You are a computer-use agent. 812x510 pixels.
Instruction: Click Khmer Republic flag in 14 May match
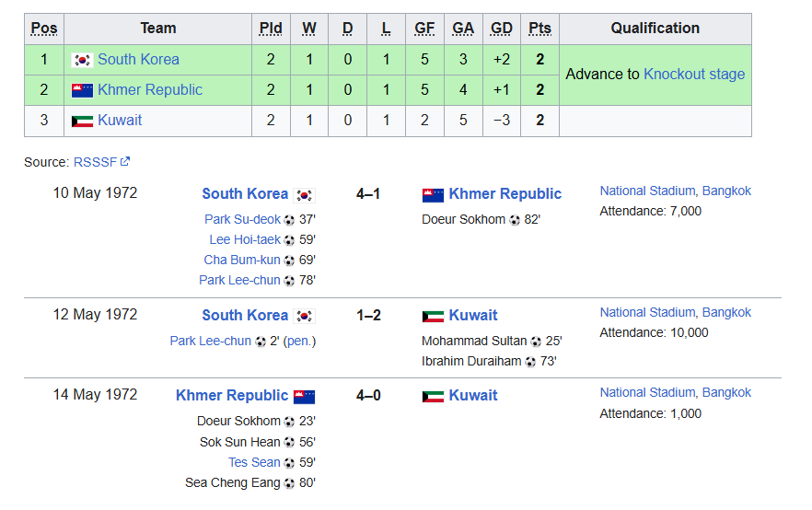[305, 397]
